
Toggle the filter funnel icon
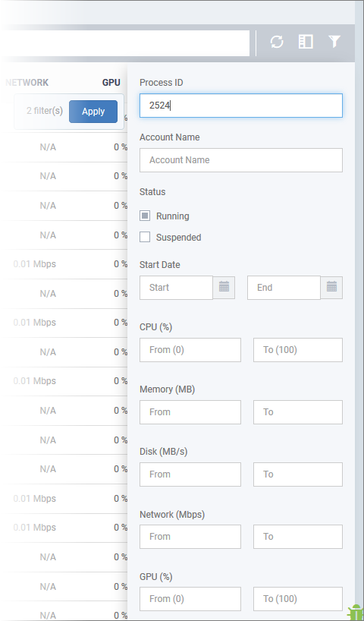[x=334, y=42]
